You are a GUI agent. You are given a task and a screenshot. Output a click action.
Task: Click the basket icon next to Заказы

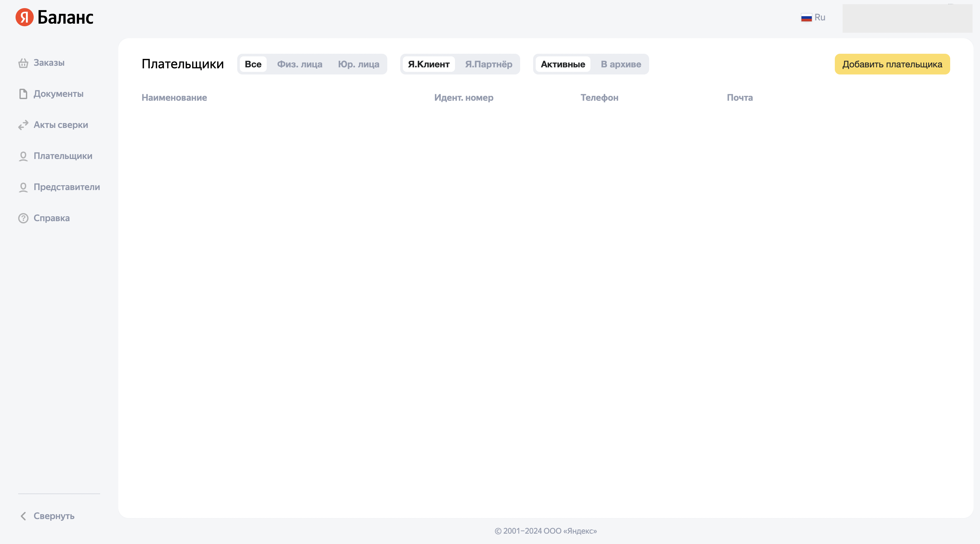click(x=23, y=63)
